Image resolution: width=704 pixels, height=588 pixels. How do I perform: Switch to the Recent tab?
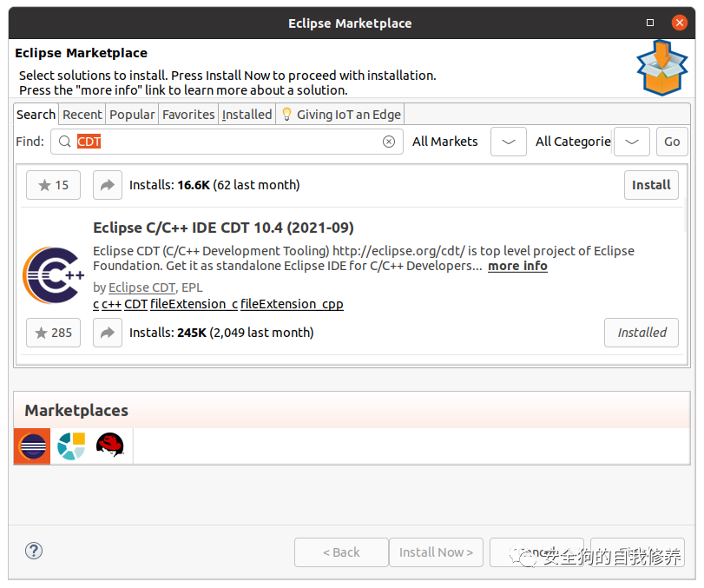82,115
